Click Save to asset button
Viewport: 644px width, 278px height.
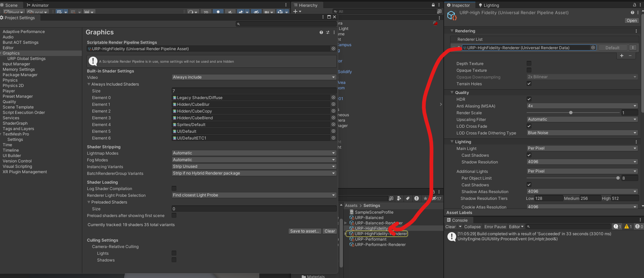305,231
